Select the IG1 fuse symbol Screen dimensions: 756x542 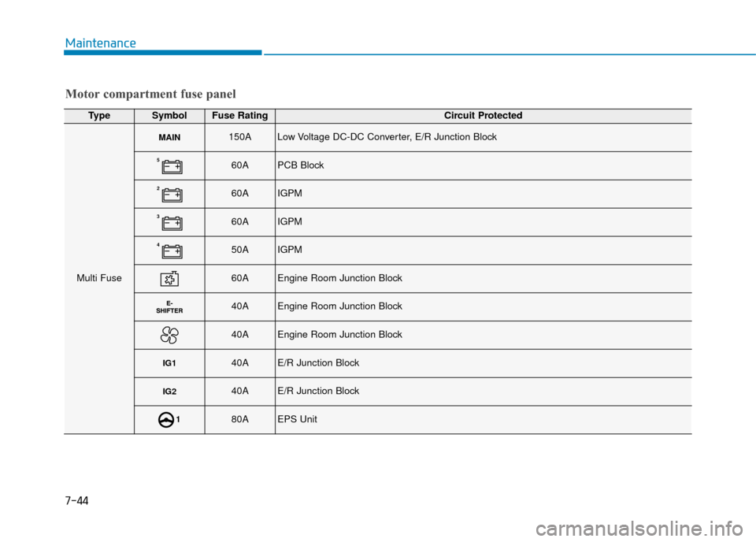[x=169, y=363]
